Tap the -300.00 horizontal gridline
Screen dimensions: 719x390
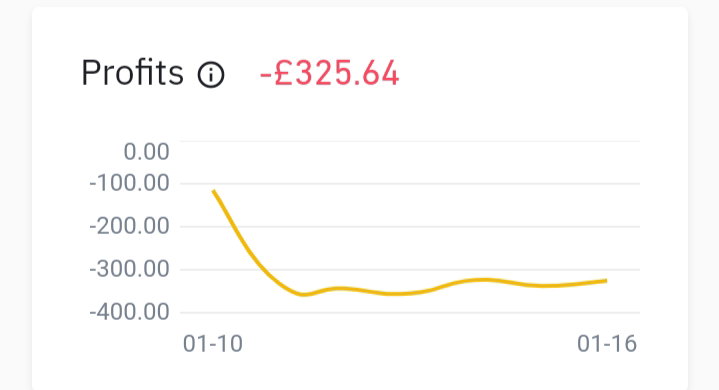coord(410,269)
